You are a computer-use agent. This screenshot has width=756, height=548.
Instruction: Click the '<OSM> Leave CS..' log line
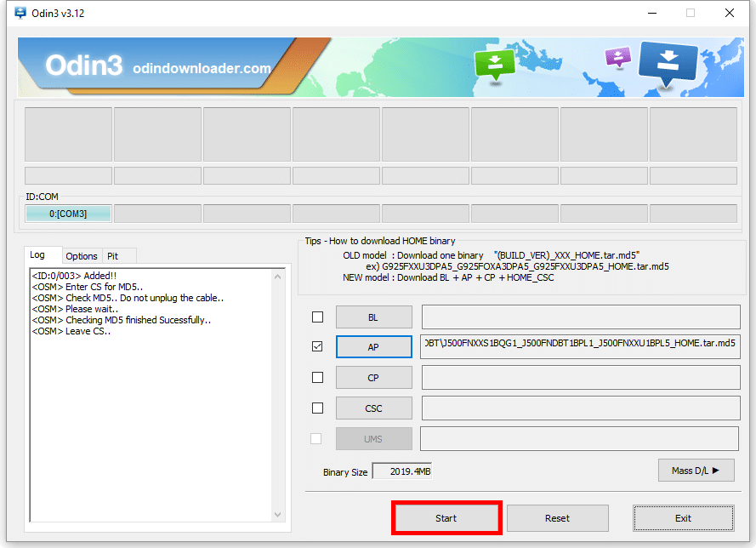(71, 331)
